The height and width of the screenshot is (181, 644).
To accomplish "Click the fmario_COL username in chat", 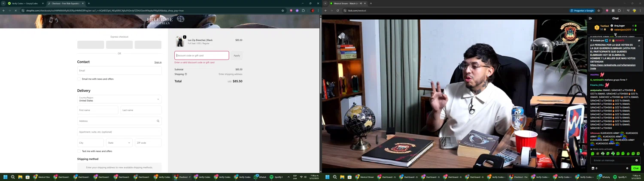I will click(x=597, y=85).
